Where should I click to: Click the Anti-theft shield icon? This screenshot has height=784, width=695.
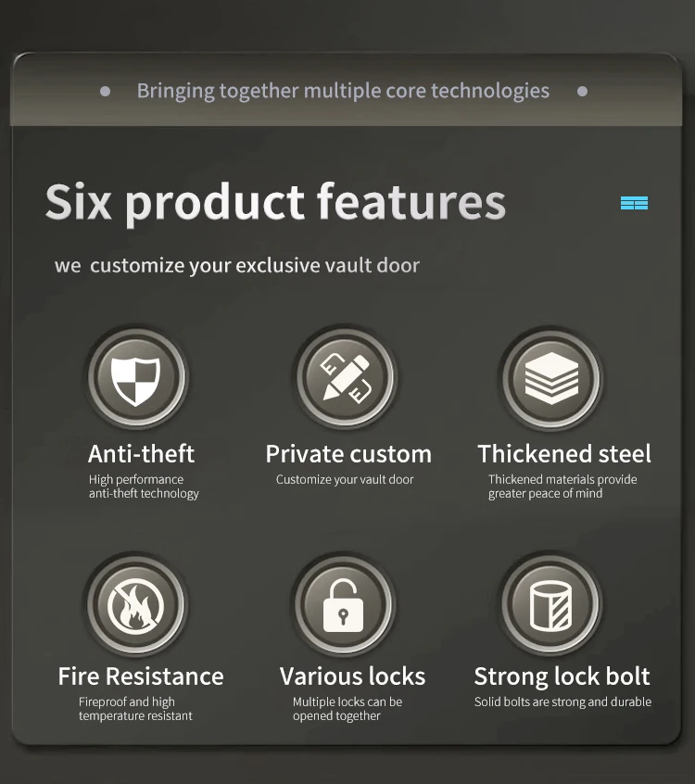coord(136,377)
